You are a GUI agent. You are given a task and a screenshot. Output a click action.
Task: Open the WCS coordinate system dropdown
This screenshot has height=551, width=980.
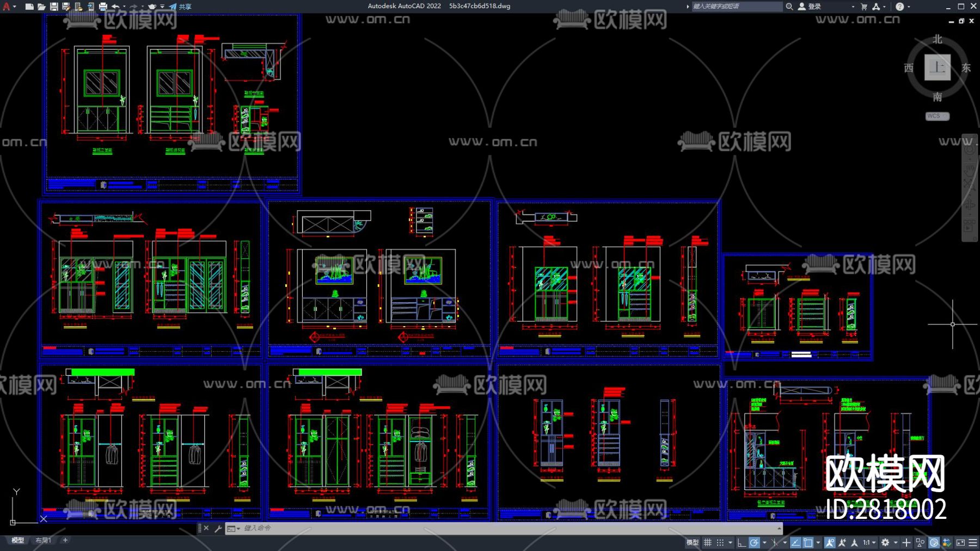click(938, 116)
